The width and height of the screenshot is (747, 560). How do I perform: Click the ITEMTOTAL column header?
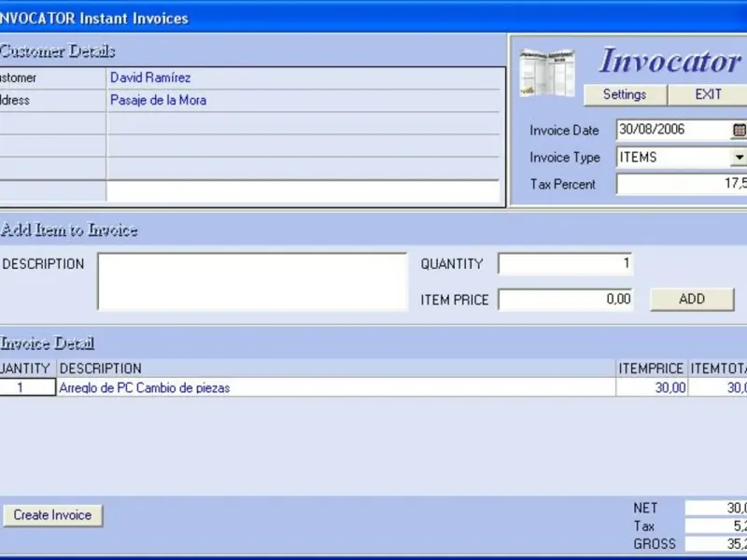[x=718, y=368]
